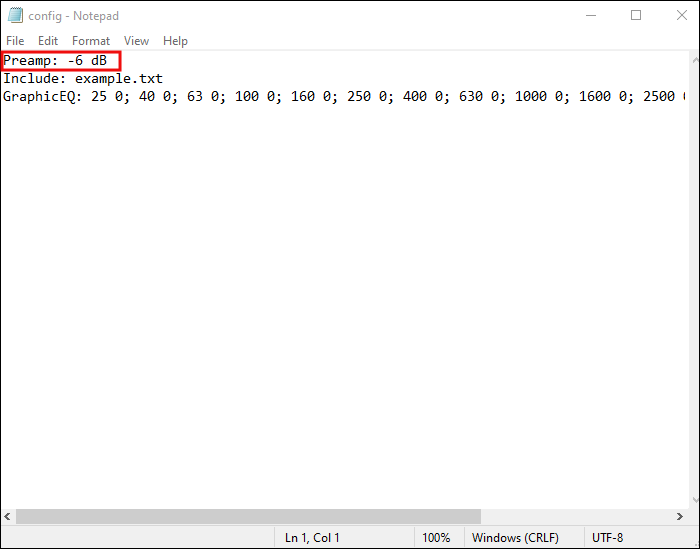Click the horizontal scrollbar right arrow

679,516
